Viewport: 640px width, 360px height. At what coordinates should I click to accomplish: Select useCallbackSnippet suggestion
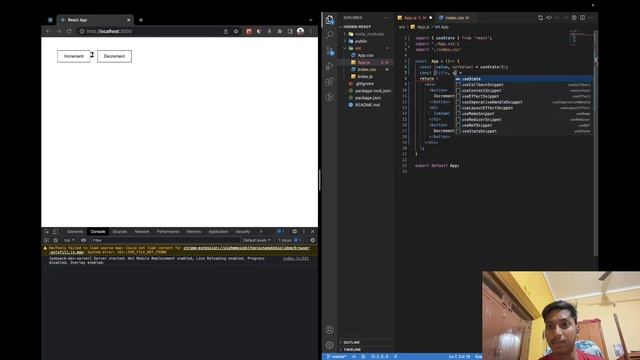(524, 84)
